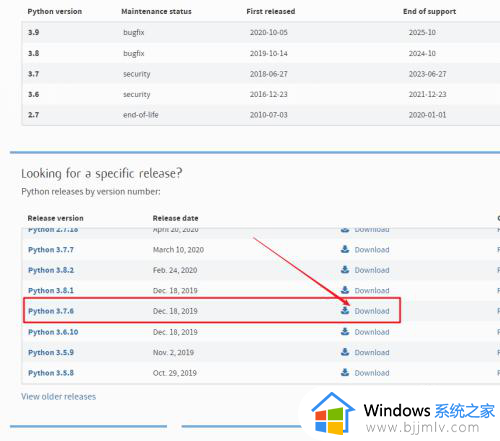500x441 pixels.
Task: Click end of support date 2024-10
Action: coord(422,53)
